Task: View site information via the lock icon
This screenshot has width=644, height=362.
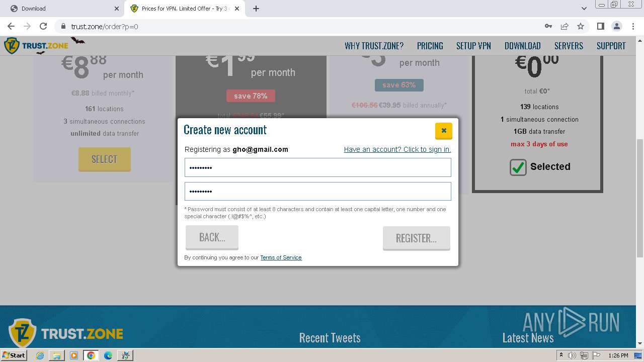Action: pos(63,26)
